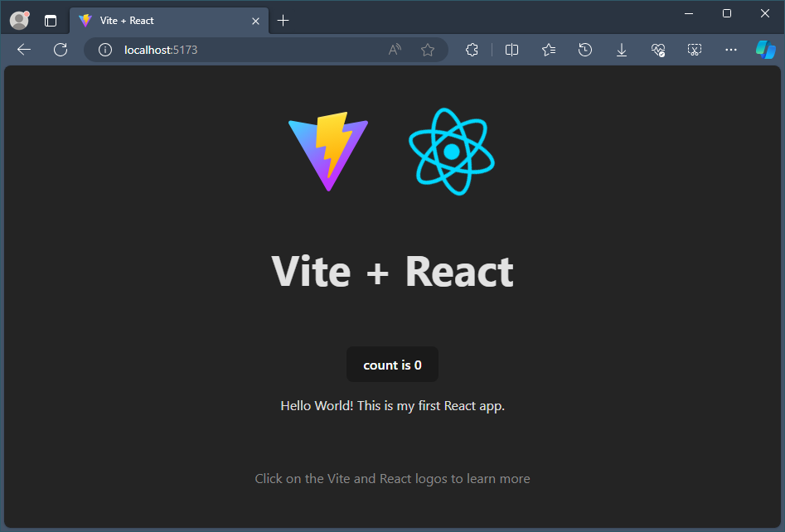Open the browser profile avatar
Viewport: 785px width, 532px height.
coord(18,20)
